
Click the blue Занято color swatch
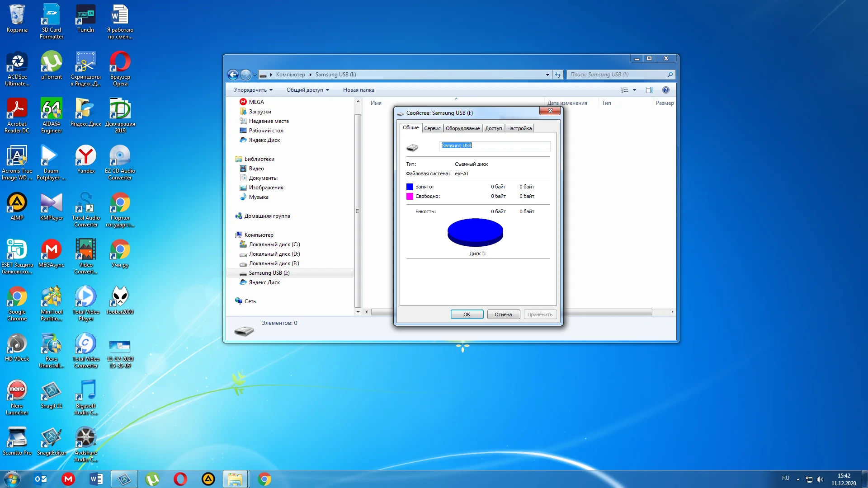coord(410,187)
